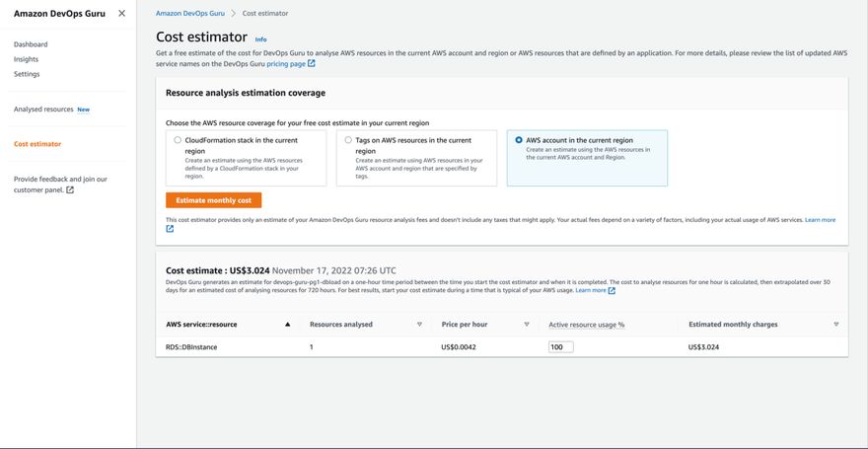
Task: Sort by AWS service::resource ascending arrow
Action: [x=287, y=325]
